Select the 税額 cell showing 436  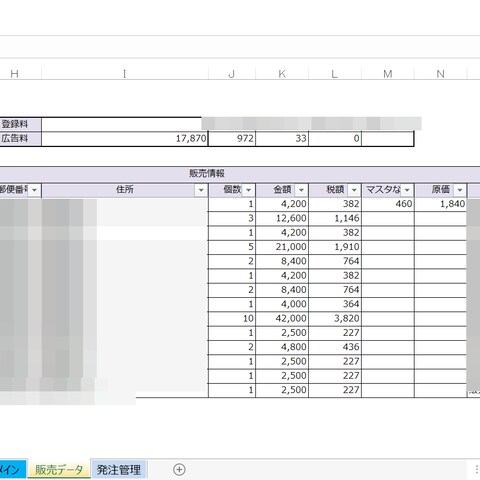[x=335, y=347]
